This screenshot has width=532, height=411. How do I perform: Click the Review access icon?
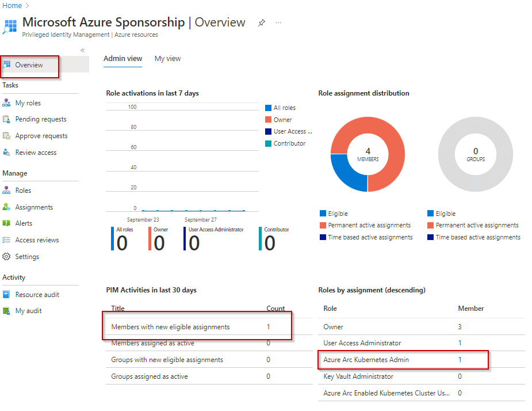6,153
